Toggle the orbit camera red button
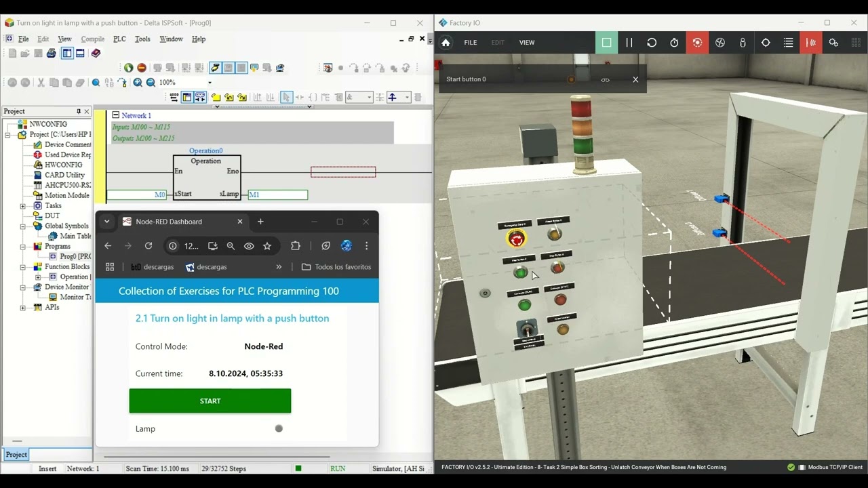 (697, 43)
